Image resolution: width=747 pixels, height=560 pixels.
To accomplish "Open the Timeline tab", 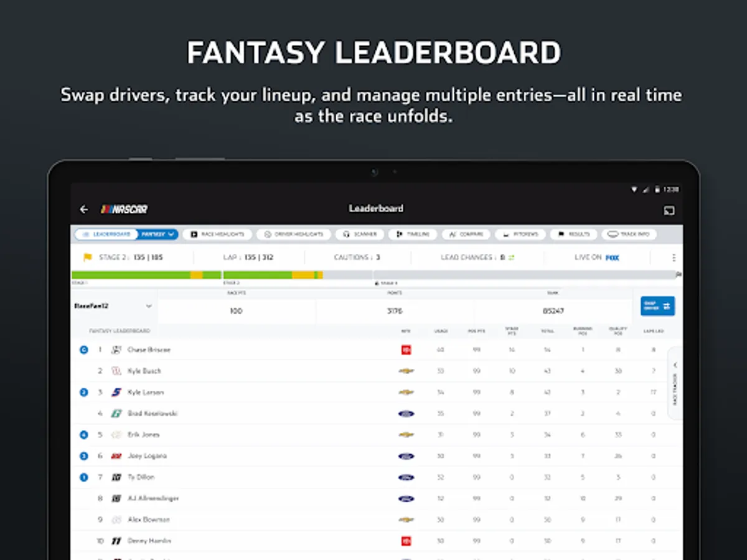I will coord(413,235).
